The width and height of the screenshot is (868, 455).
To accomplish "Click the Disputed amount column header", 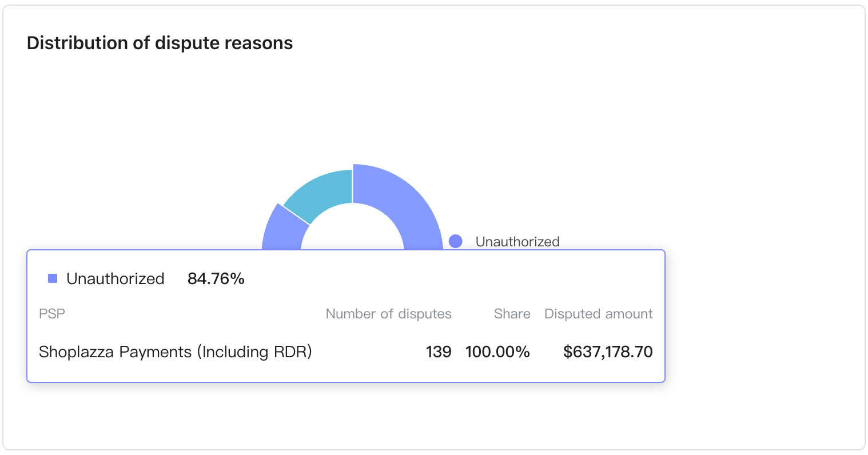I will coord(598,314).
